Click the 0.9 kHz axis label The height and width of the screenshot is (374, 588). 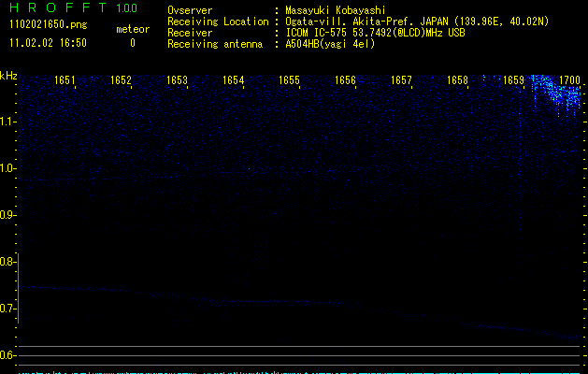pos(7,215)
